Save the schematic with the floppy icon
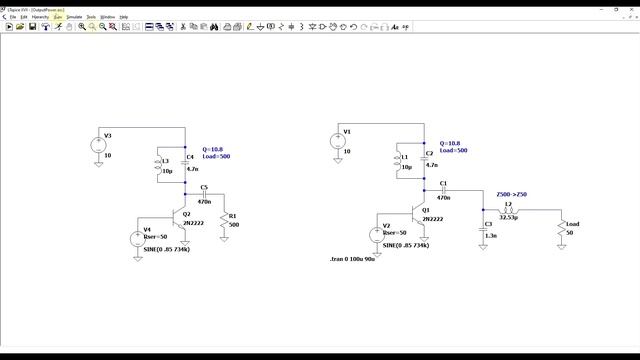 [32, 27]
